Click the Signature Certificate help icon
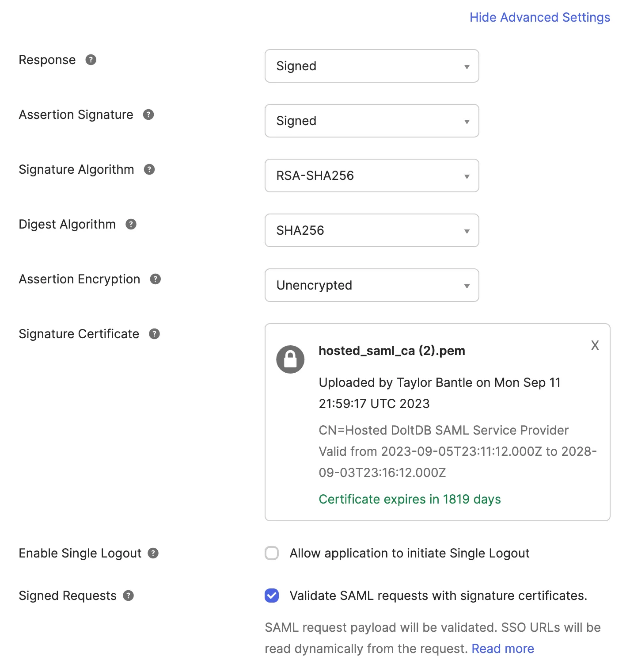 pos(154,334)
